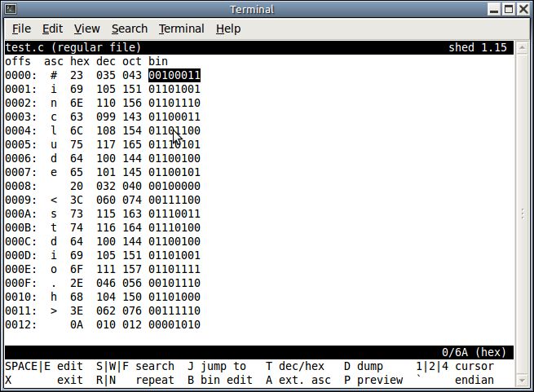
Task: Click the 'offs' column header
Action: [18, 61]
